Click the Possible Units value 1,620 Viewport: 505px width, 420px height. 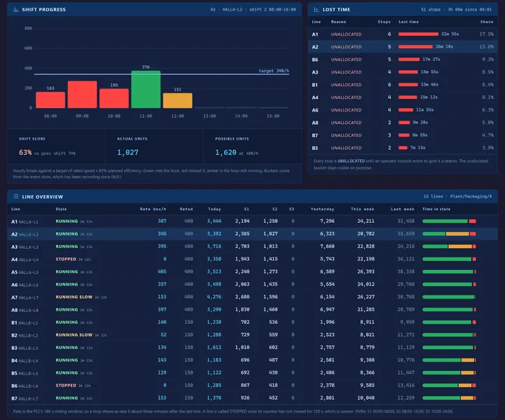click(x=226, y=152)
